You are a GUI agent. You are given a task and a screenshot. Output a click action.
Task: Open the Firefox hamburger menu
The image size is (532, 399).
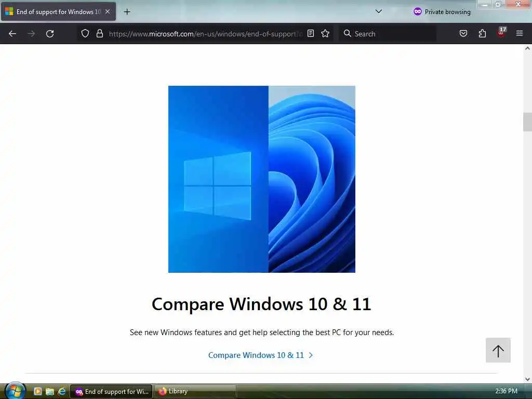(520, 33)
